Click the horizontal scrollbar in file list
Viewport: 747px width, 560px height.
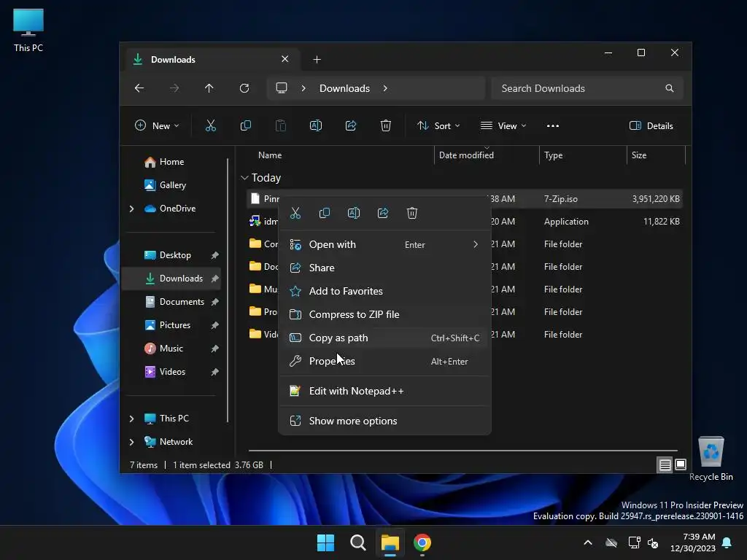(462, 450)
